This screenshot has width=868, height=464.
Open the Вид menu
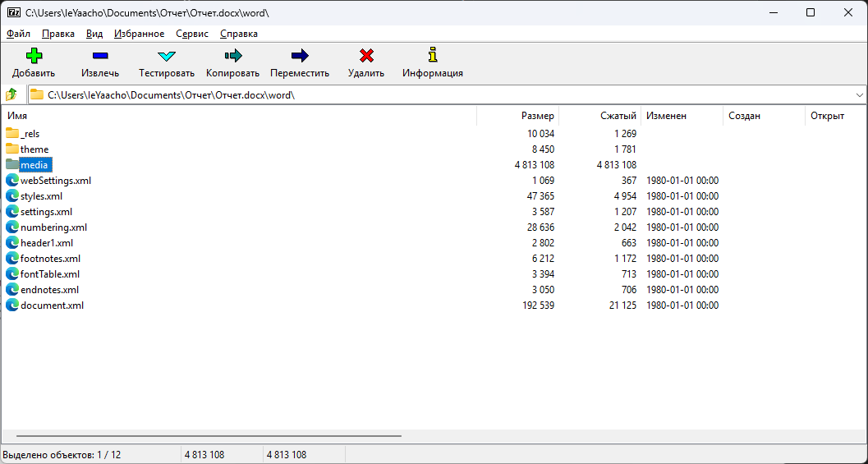(x=94, y=34)
